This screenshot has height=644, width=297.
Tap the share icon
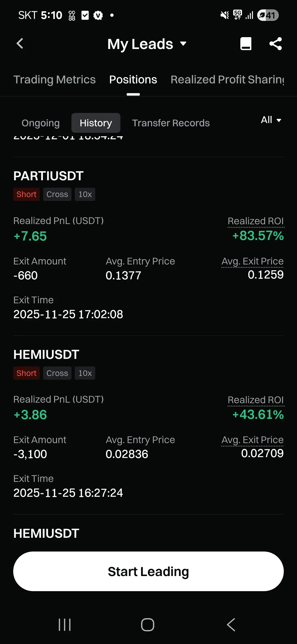[x=276, y=43]
